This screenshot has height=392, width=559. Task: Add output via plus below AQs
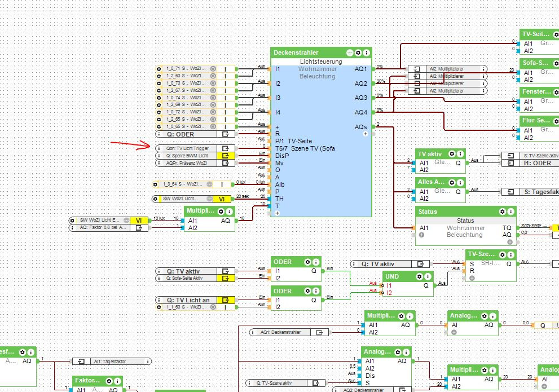[x=365, y=134]
